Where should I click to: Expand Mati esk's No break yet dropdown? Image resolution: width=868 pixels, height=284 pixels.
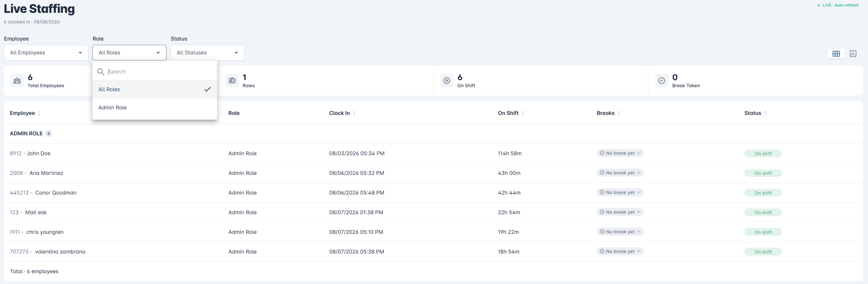coord(620,212)
